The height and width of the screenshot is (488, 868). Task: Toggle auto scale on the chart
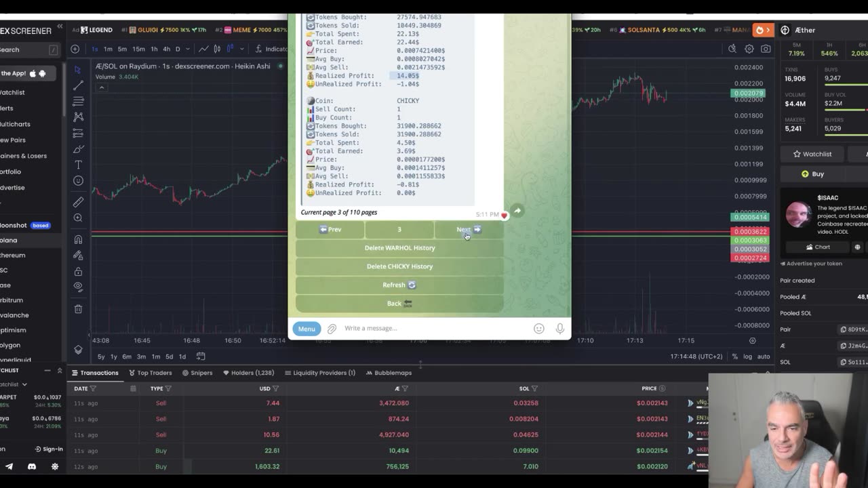(764, 357)
